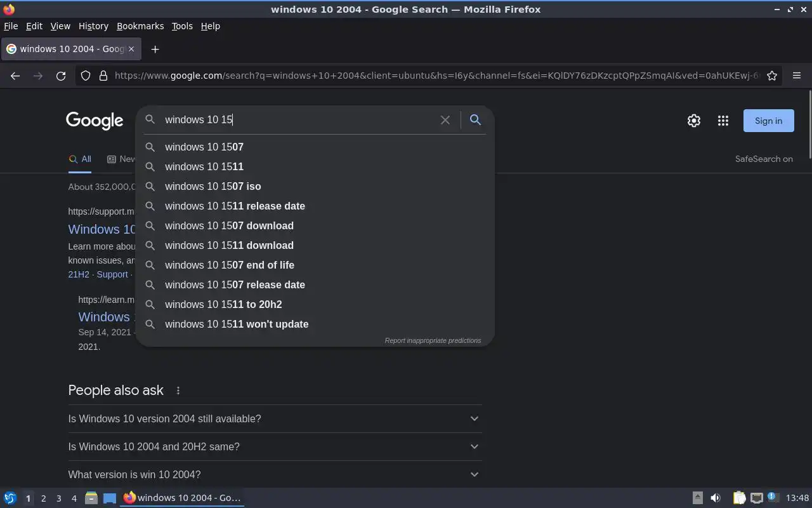812x508 pixels.
Task: Select suggestion 'windows 10 1507'
Action: coord(315,147)
